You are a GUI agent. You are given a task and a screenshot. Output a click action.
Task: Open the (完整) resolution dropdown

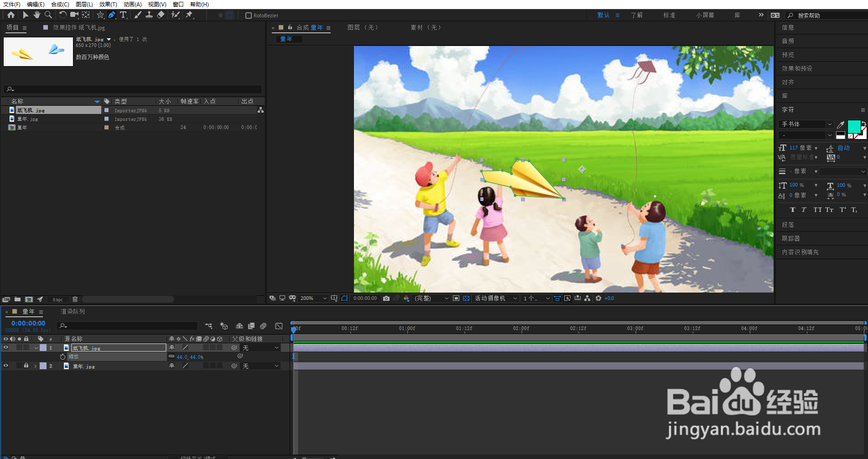click(x=431, y=298)
